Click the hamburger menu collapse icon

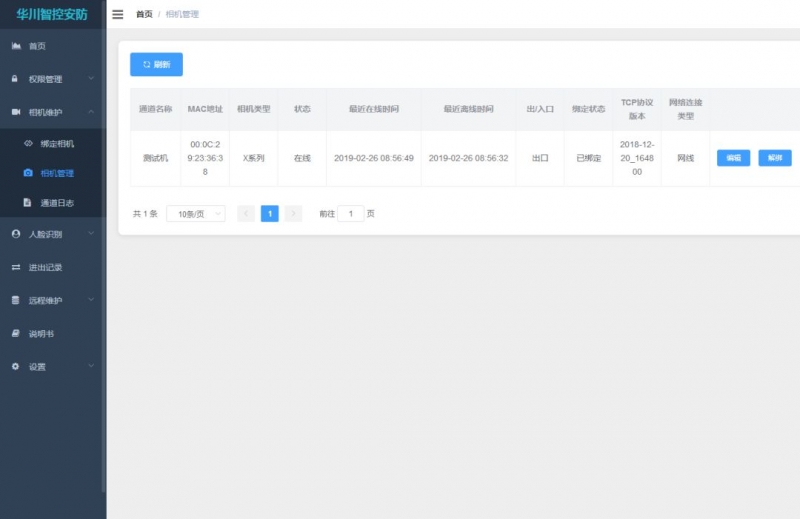117,14
